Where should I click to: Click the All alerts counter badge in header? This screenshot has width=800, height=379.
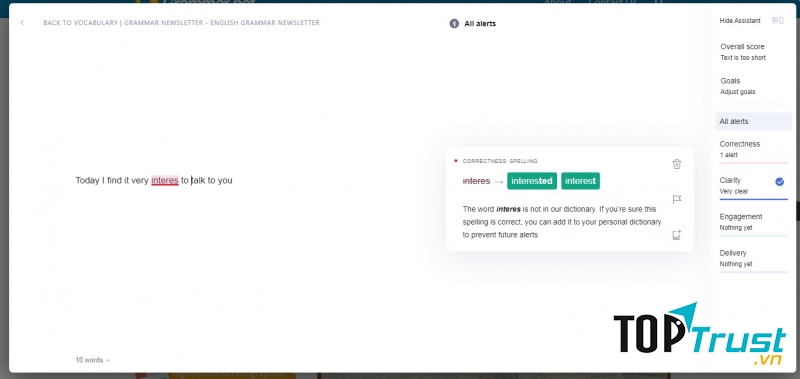pos(454,23)
